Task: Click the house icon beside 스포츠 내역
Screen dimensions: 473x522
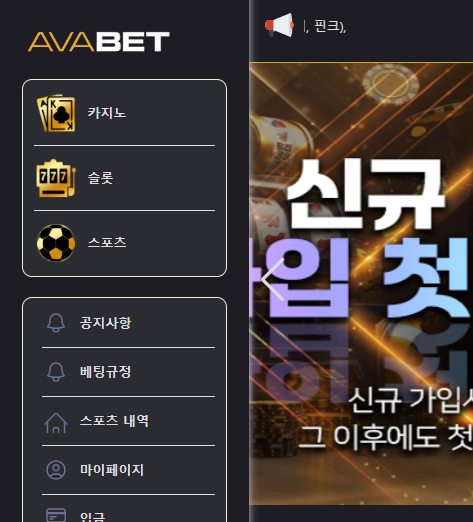Action: coord(56,423)
